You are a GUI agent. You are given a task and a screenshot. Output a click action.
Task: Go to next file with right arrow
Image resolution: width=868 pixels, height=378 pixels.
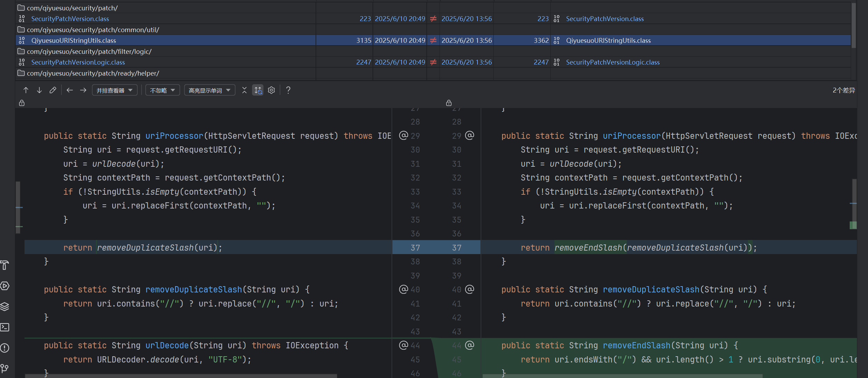point(83,90)
